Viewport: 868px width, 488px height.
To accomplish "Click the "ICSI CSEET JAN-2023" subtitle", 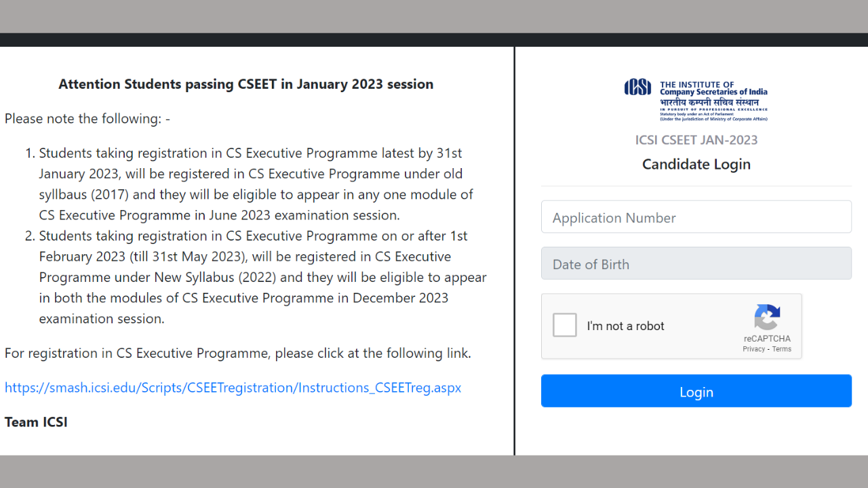I will [x=696, y=140].
